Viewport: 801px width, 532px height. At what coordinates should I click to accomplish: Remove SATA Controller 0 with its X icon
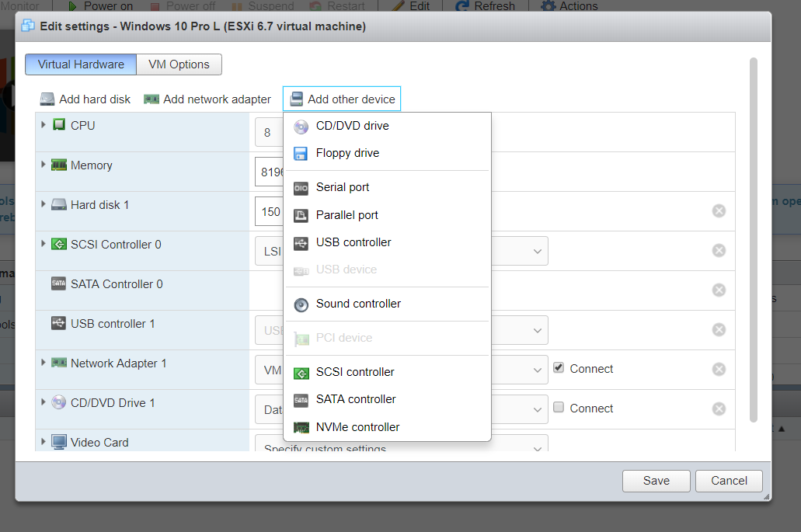719,290
